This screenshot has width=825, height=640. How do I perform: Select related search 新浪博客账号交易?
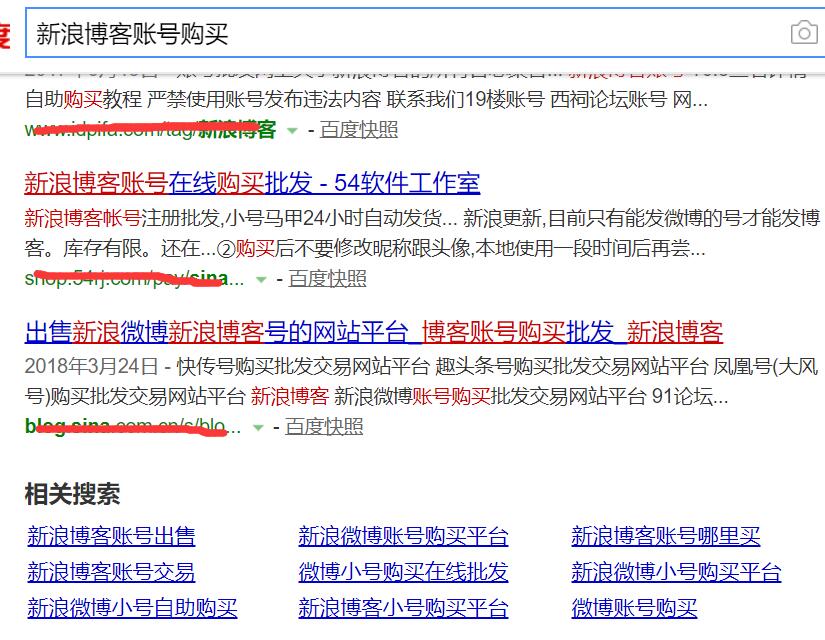click(111, 572)
